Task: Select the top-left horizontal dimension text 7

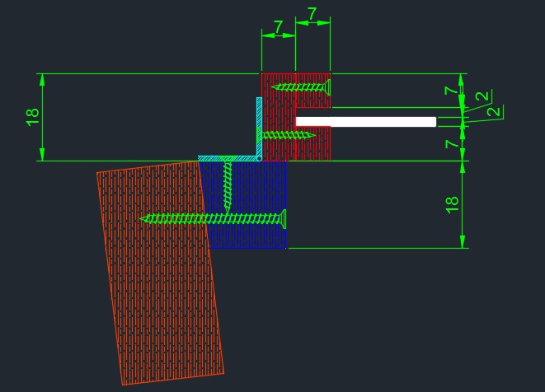Action: 278,28
